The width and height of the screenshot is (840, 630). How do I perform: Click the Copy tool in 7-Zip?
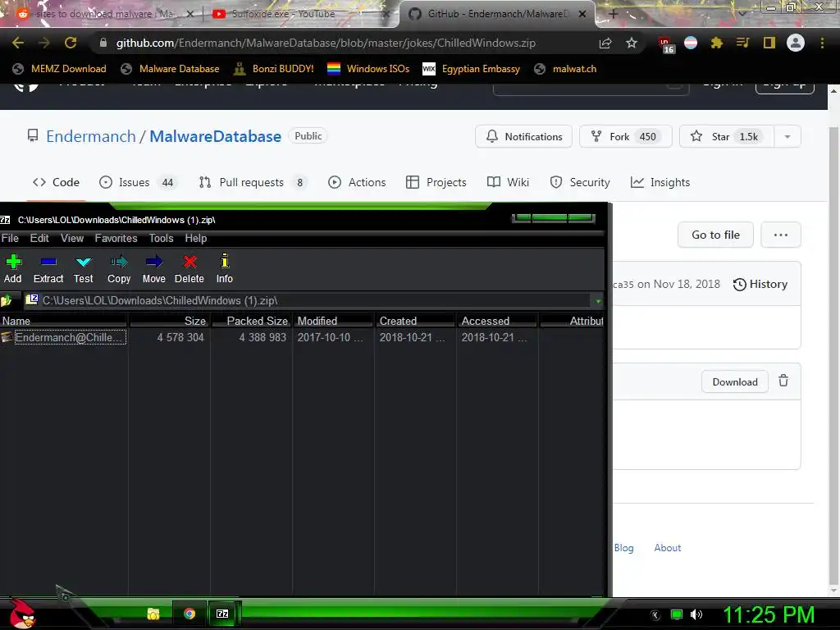tap(119, 268)
